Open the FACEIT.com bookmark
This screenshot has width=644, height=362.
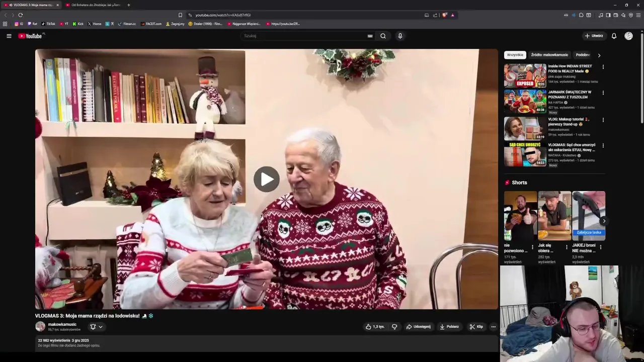tap(151, 24)
